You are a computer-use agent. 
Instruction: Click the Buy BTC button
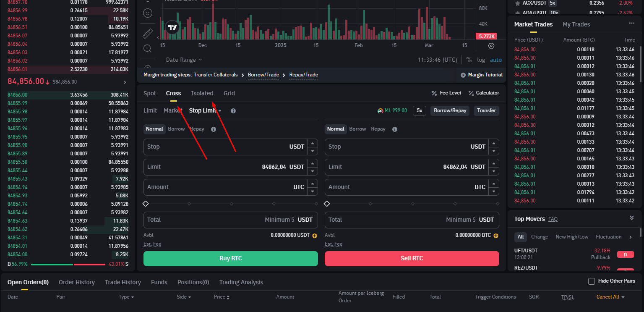coord(231,259)
